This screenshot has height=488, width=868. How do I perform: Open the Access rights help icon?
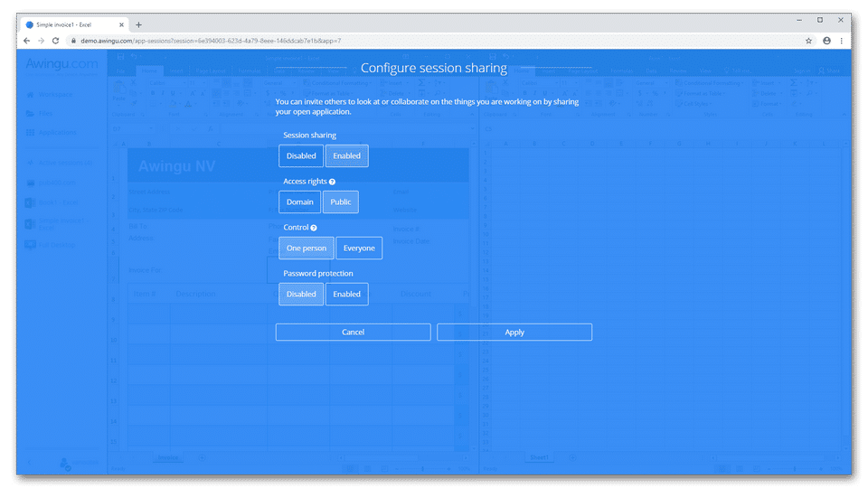tap(332, 182)
